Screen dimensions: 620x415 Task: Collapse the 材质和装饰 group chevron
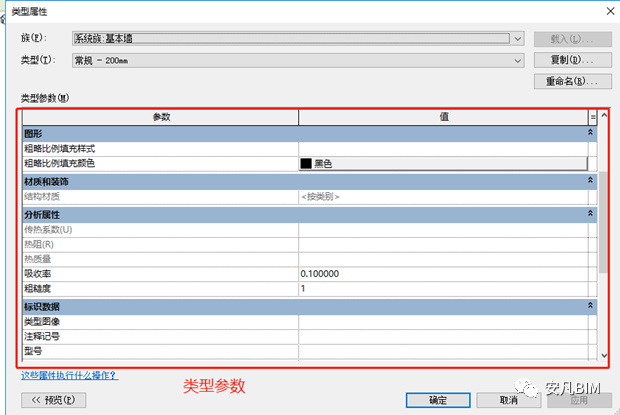(x=591, y=181)
